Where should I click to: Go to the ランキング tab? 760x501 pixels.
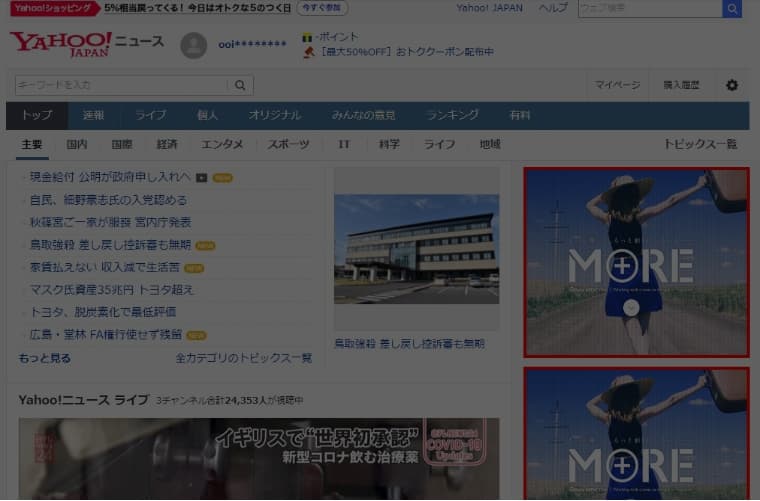pos(453,115)
